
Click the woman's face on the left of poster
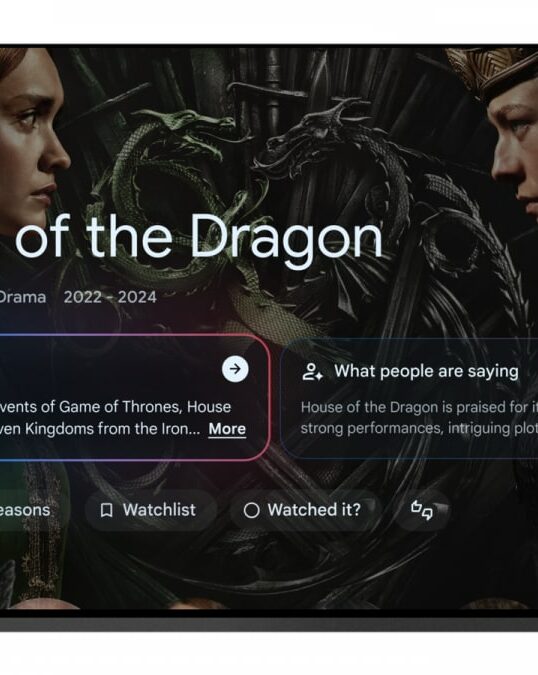(32, 142)
